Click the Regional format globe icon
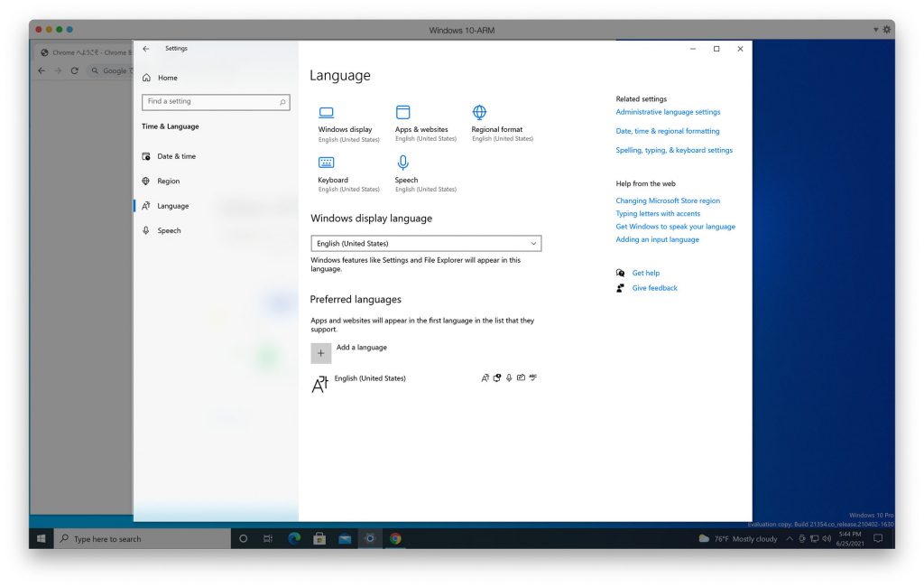Image resolution: width=924 pixels, height=587 pixels. point(479,112)
